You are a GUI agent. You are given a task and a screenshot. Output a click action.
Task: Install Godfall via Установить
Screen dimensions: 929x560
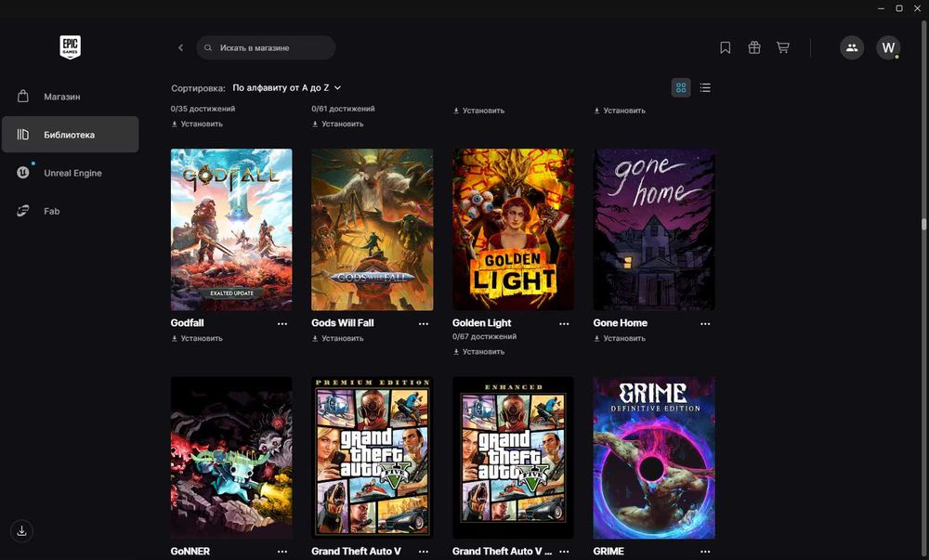(197, 339)
